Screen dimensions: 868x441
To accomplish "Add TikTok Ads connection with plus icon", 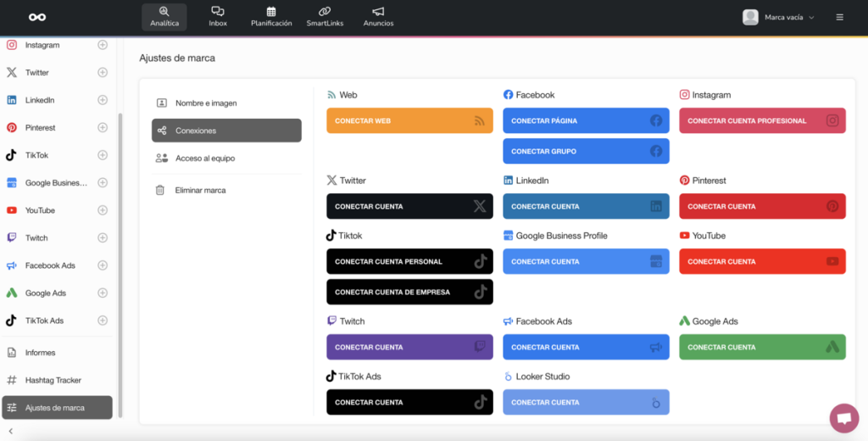I will tap(103, 321).
